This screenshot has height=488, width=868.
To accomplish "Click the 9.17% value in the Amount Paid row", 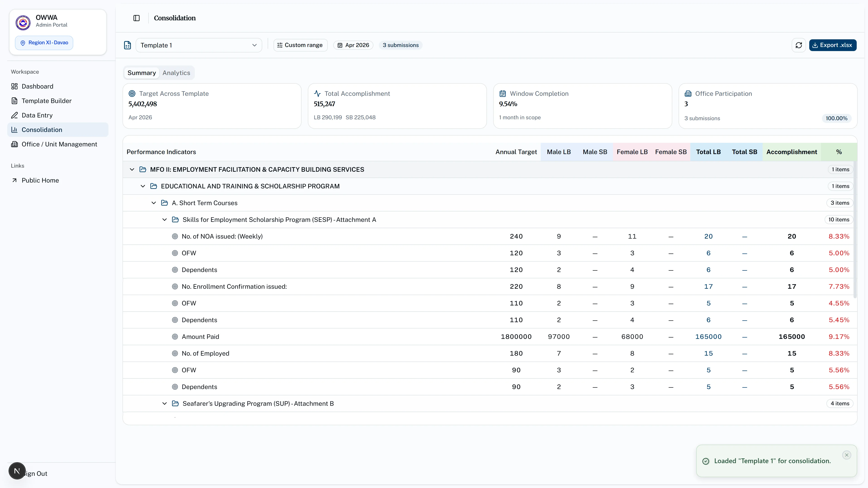I will point(839,337).
